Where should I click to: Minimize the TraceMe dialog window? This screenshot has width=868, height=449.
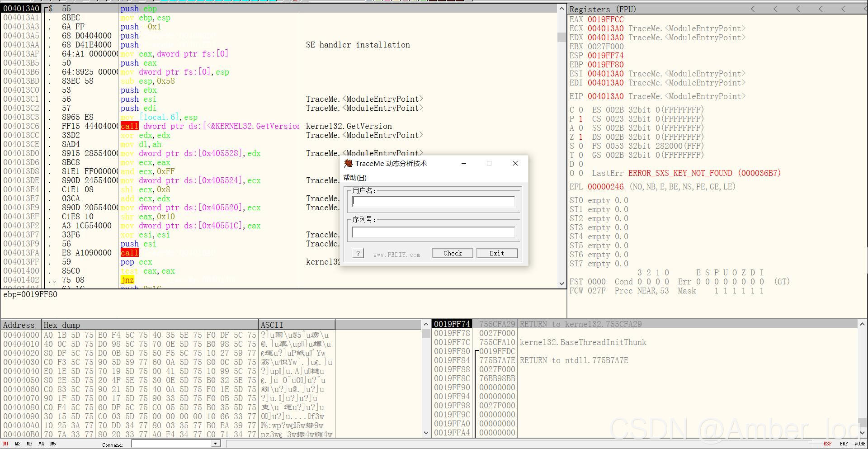463,163
